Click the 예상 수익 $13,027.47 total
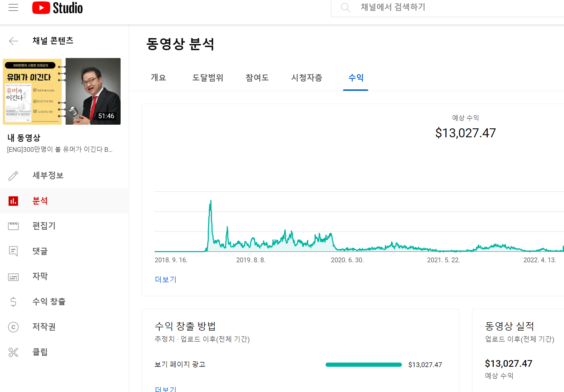The width and height of the screenshot is (564, 392). (x=466, y=133)
